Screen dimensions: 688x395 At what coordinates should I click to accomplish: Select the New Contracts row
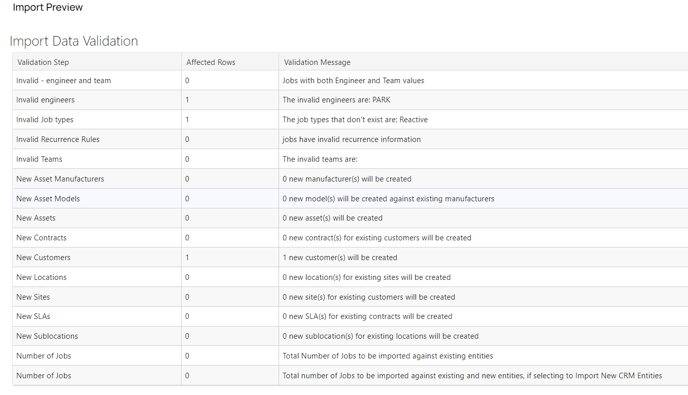tap(350, 237)
